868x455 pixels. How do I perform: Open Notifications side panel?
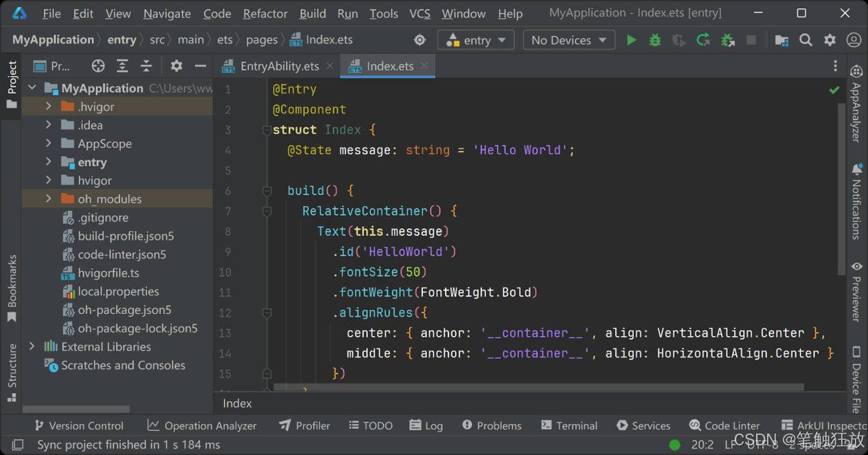coord(856,201)
